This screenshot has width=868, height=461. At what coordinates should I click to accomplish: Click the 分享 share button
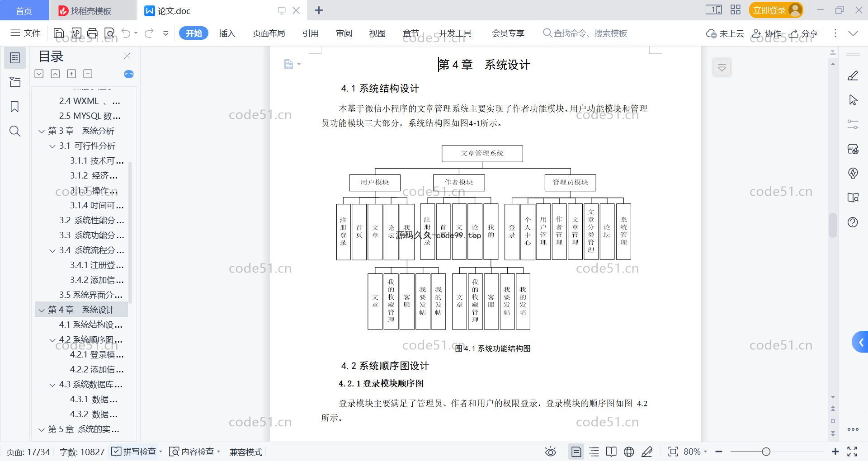[803, 33]
